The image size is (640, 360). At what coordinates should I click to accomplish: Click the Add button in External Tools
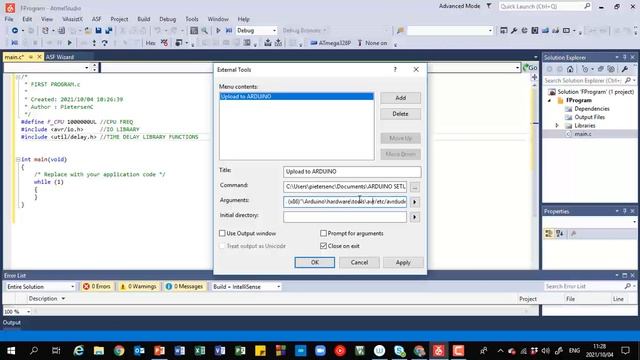(x=400, y=98)
